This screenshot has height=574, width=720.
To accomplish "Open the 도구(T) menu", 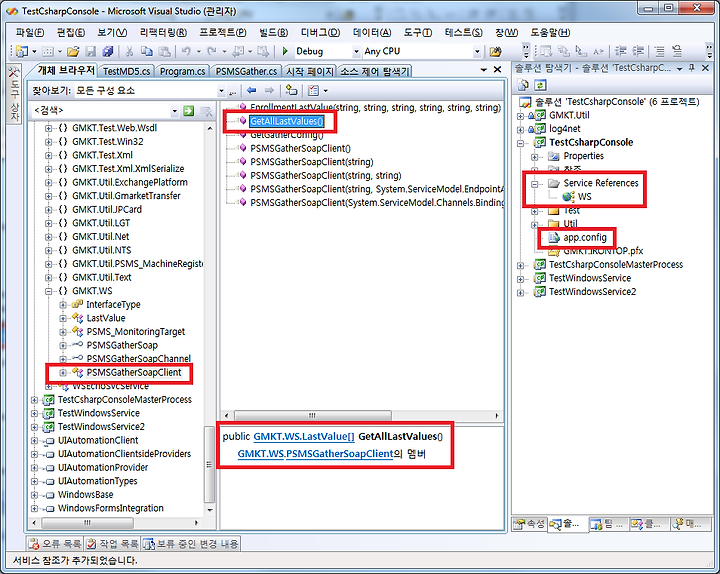I will tap(418, 32).
